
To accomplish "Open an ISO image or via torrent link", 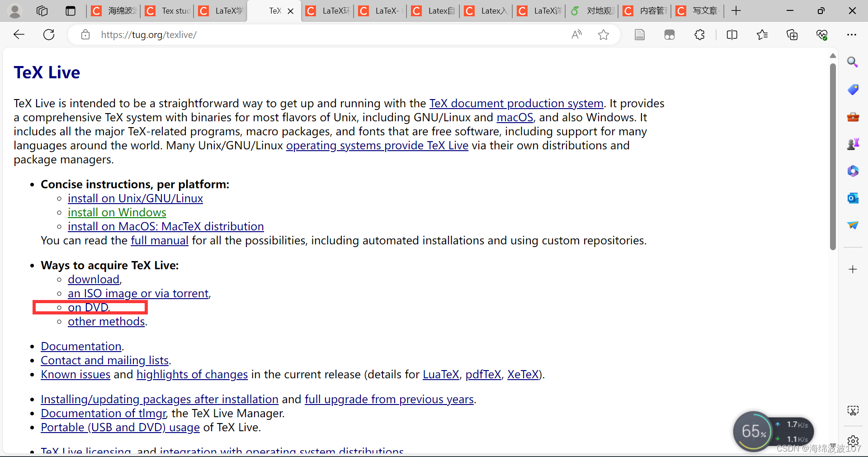I will click(x=138, y=293).
